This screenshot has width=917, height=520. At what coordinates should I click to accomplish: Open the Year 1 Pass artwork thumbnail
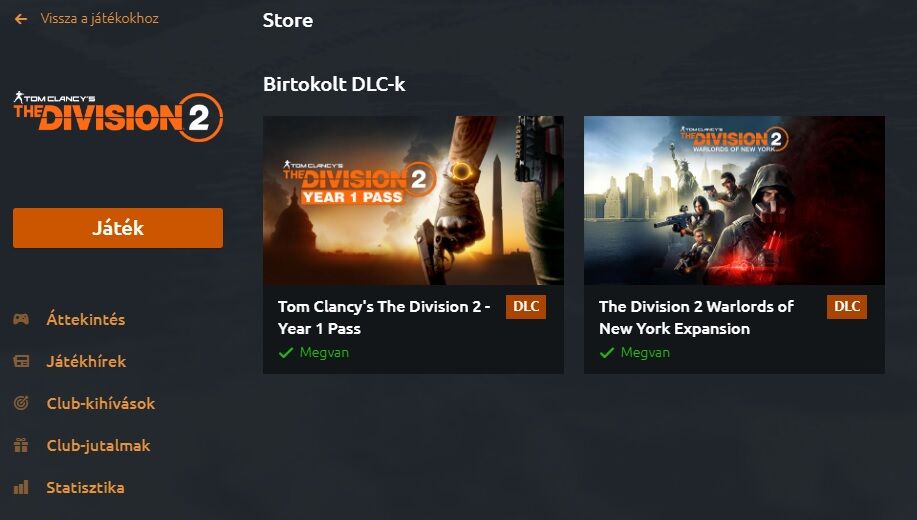click(413, 201)
